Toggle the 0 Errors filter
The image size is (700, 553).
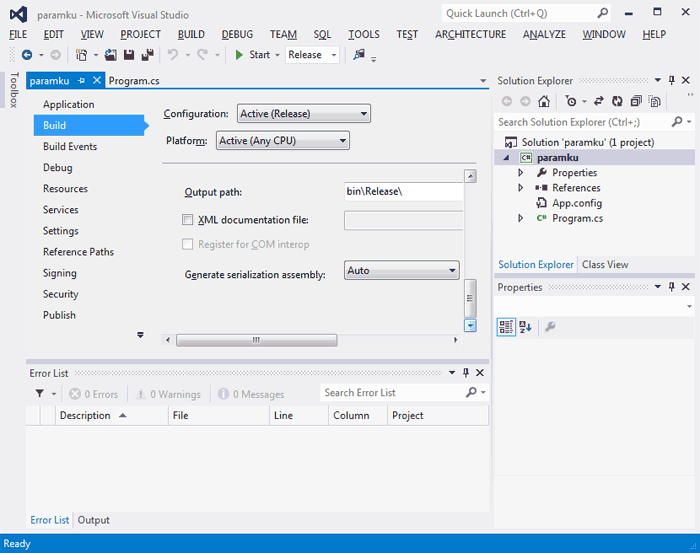coord(94,394)
